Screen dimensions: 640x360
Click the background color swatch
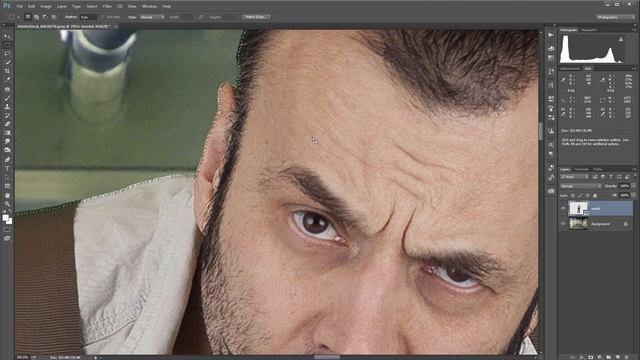[9, 221]
